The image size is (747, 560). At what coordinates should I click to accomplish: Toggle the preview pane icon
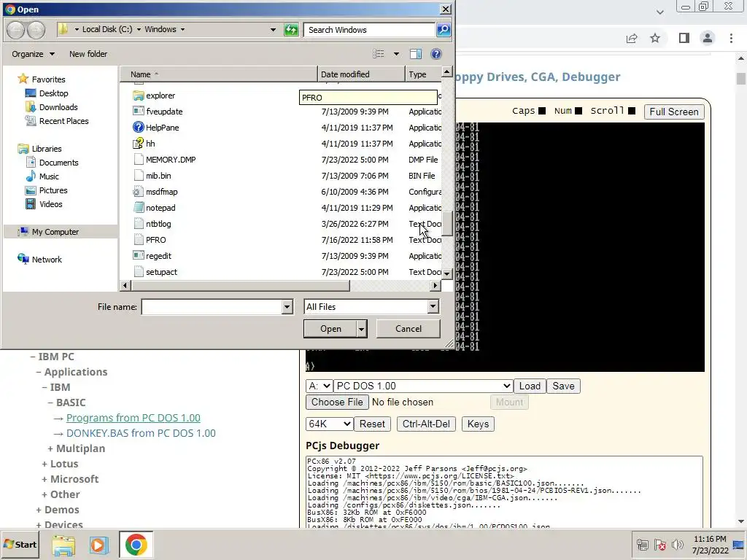(x=415, y=54)
